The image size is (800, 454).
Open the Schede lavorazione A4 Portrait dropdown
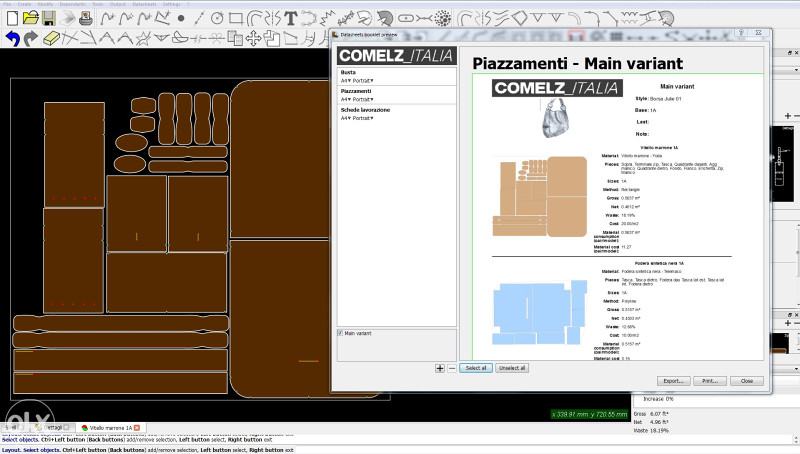(x=357, y=118)
